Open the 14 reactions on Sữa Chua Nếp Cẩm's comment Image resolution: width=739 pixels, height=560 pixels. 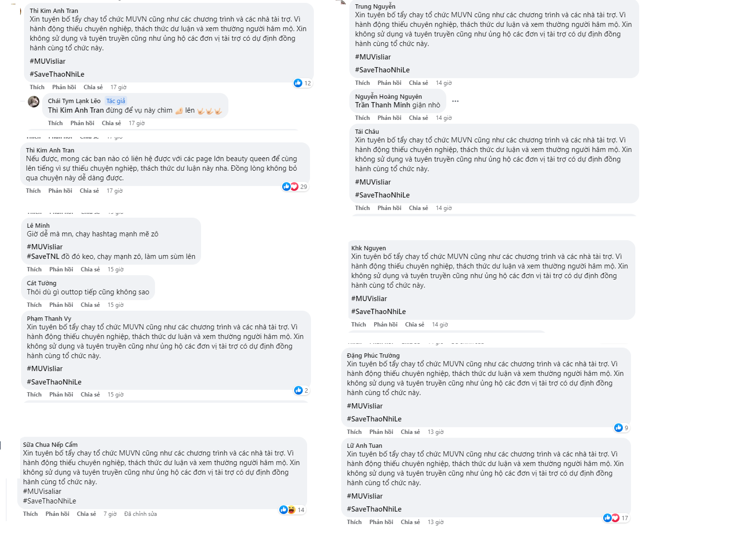coord(292,510)
